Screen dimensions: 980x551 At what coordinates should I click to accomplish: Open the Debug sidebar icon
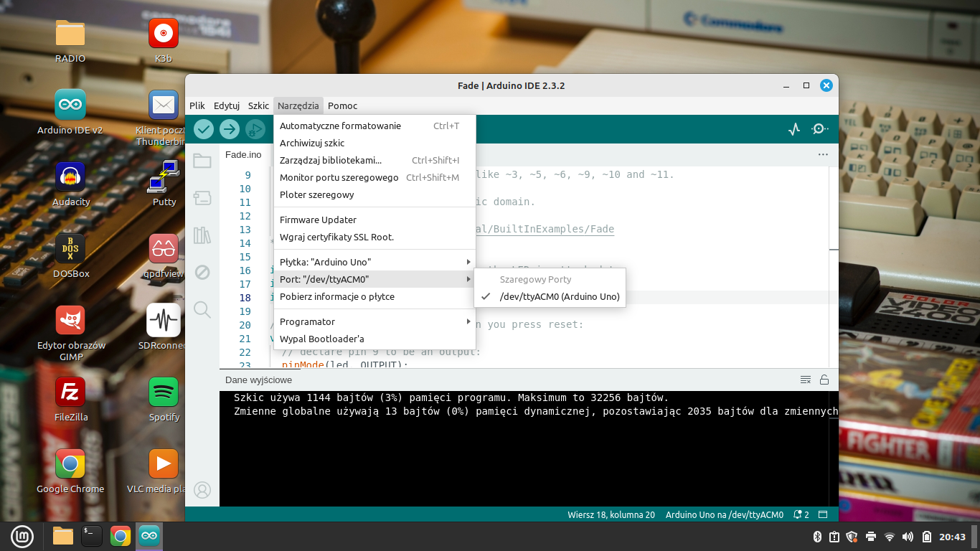[202, 273]
